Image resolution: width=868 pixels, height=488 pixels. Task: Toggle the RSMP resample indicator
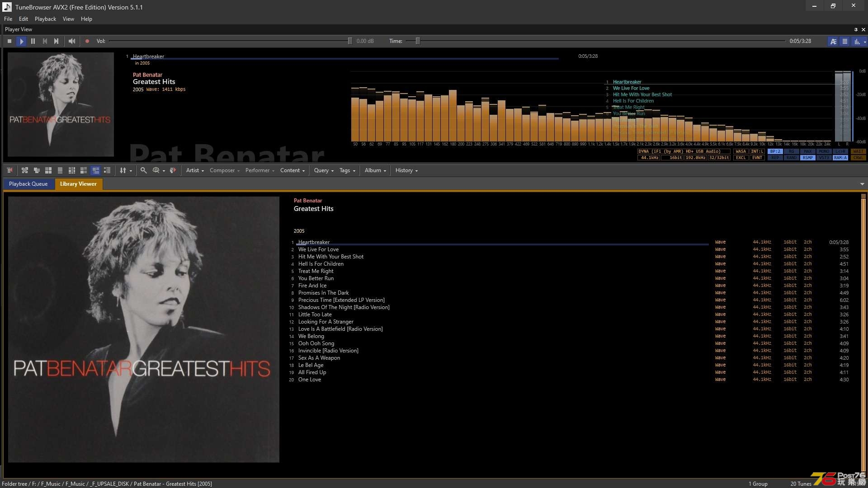click(x=808, y=158)
